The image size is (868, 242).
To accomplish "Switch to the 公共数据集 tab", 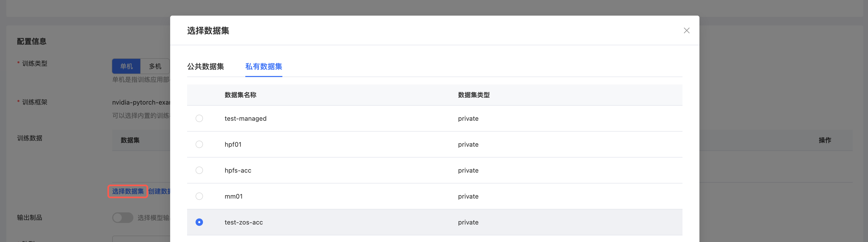I will [x=206, y=66].
